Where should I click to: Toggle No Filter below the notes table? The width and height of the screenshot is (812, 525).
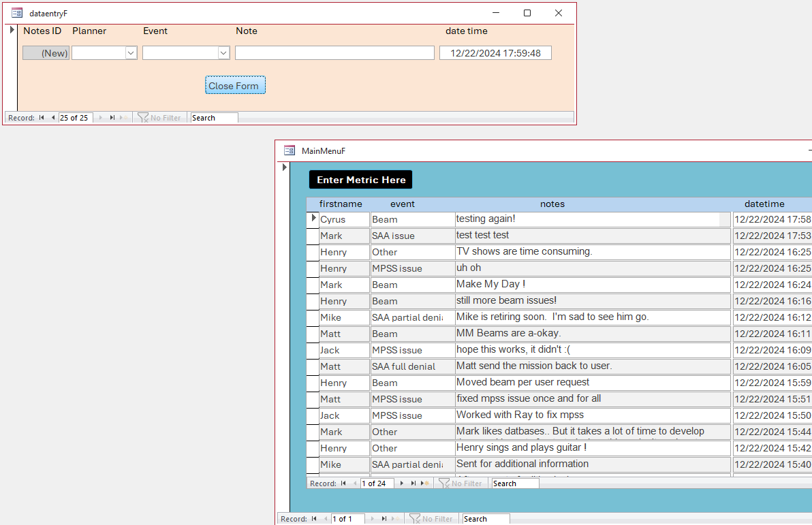[x=462, y=483]
